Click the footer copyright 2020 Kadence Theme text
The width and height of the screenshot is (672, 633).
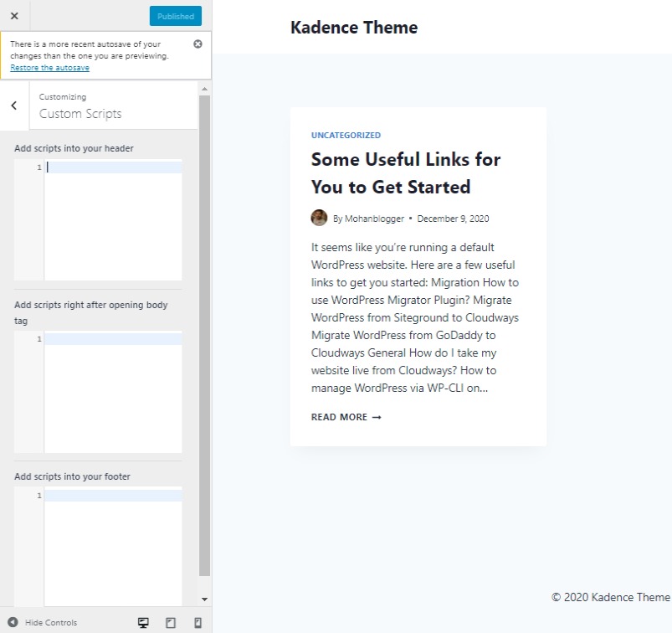coord(611,597)
